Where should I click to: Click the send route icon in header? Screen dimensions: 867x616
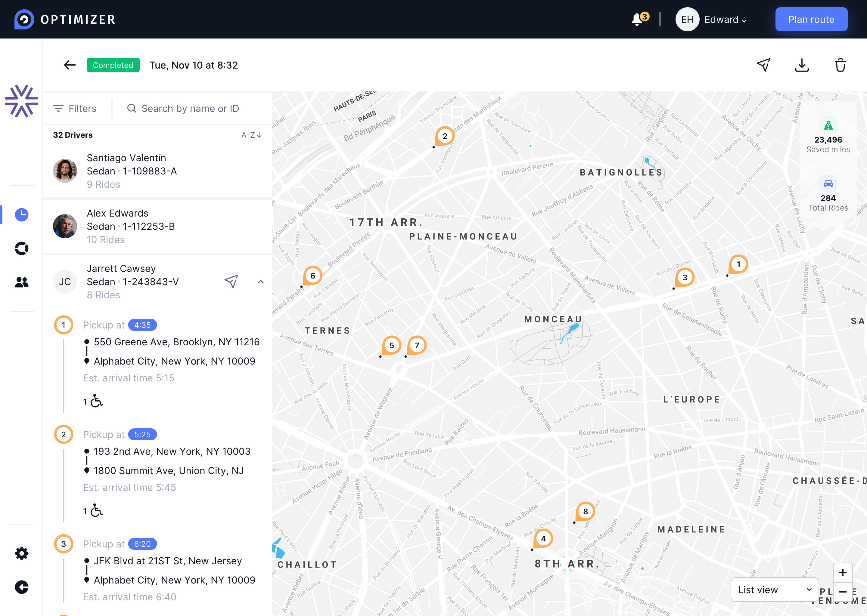click(x=763, y=65)
